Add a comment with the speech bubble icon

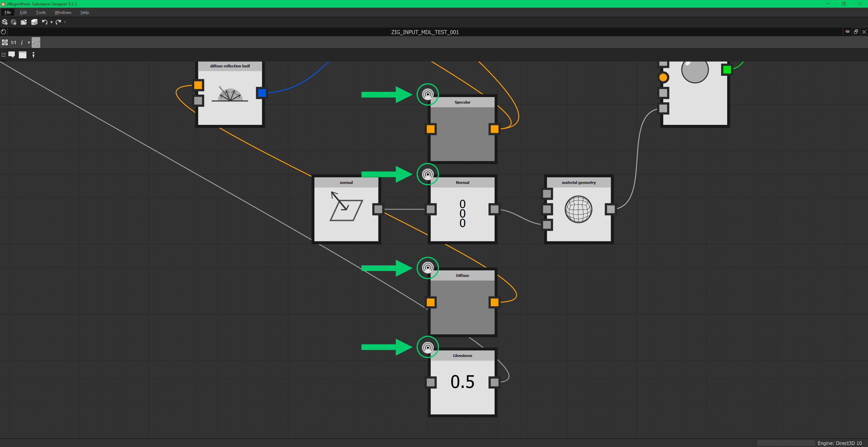click(12, 55)
